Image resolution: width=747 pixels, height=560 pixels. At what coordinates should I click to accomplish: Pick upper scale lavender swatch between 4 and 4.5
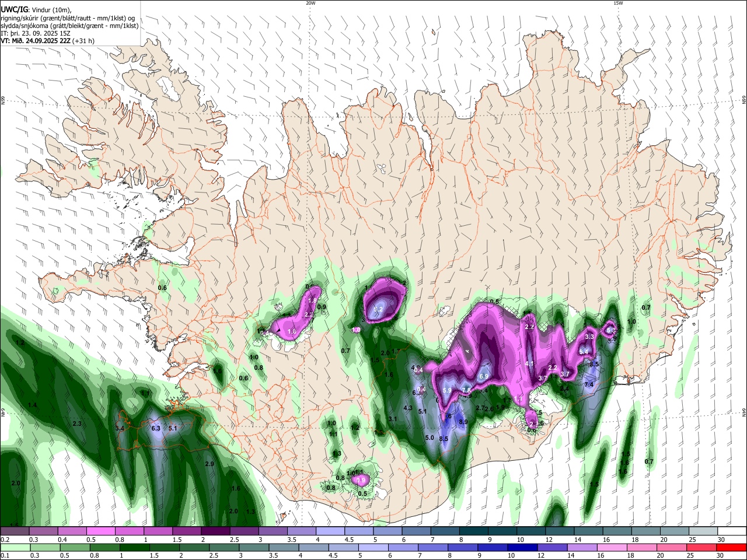pyautogui.click(x=330, y=531)
